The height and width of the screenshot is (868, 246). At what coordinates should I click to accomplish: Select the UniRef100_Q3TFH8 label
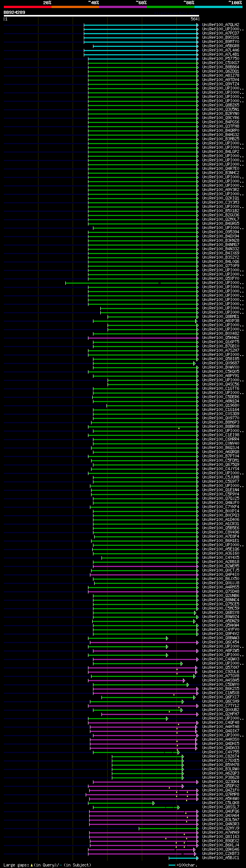(x=221, y=126)
